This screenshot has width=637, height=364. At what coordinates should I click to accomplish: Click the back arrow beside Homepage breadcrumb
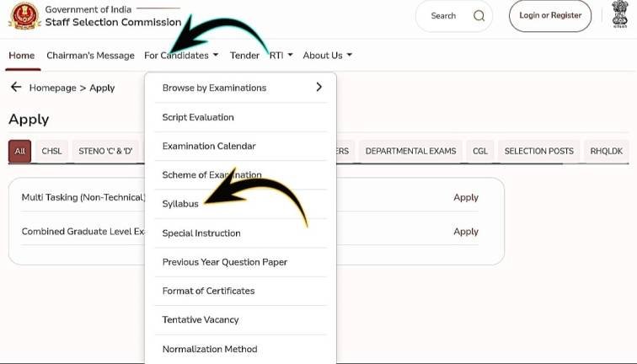coord(16,87)
